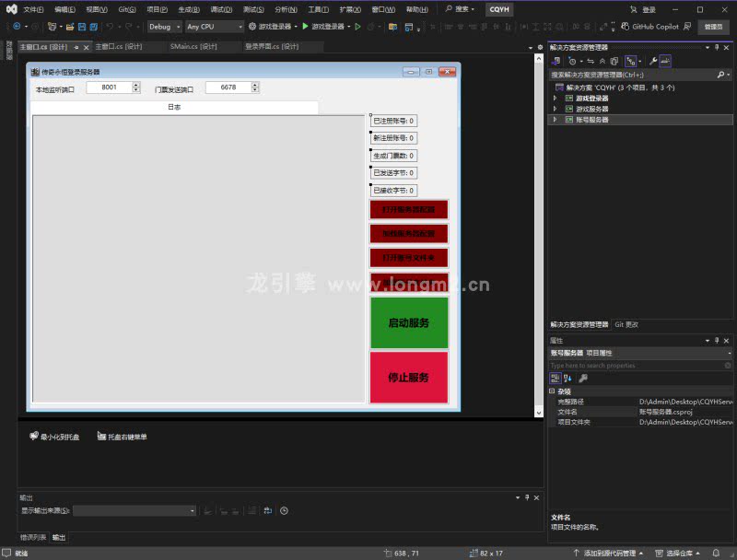Open the Git(G) menu
The image size is (737, 560).
point(127,9)
